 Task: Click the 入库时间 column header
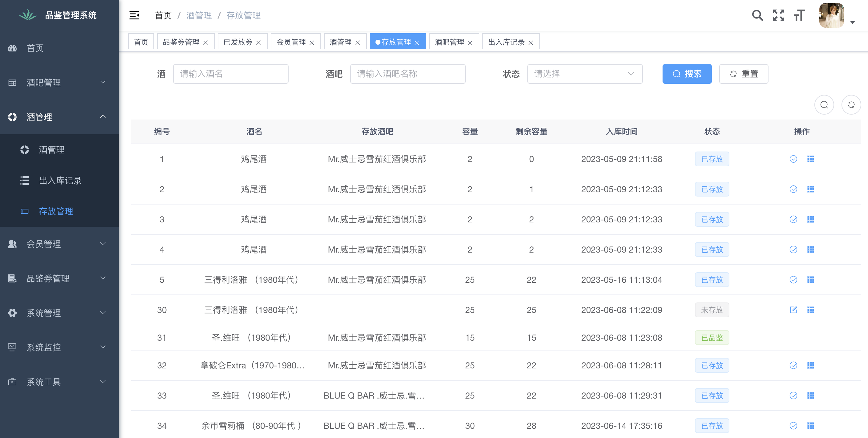pyautogui.click(x=622, y=132)
